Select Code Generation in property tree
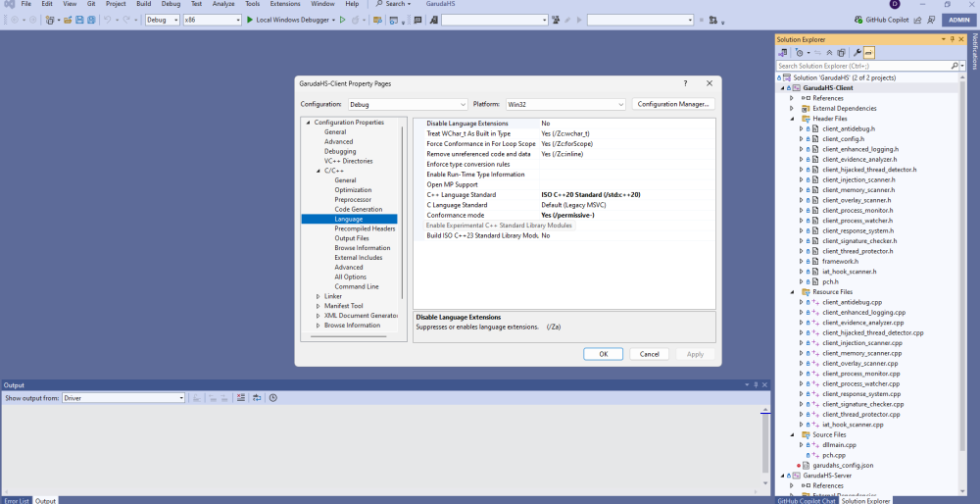The image size is (980, 504). (x=358, y=210)
